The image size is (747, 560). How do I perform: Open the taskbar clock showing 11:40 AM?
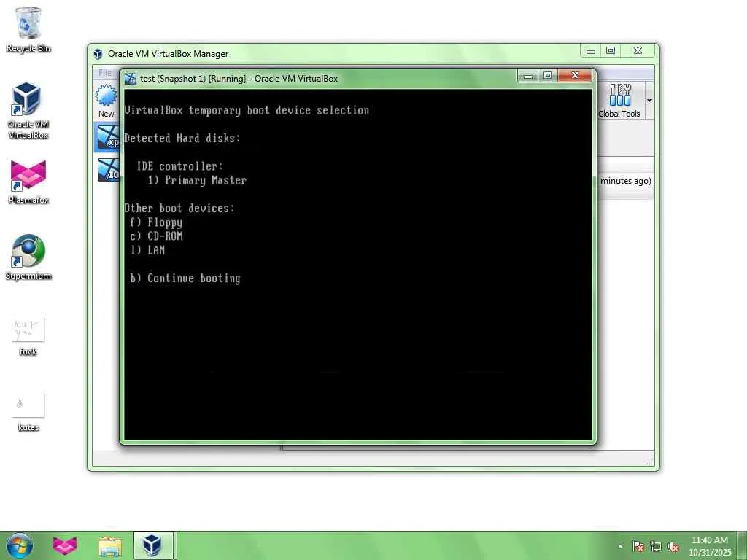point(710,546)
